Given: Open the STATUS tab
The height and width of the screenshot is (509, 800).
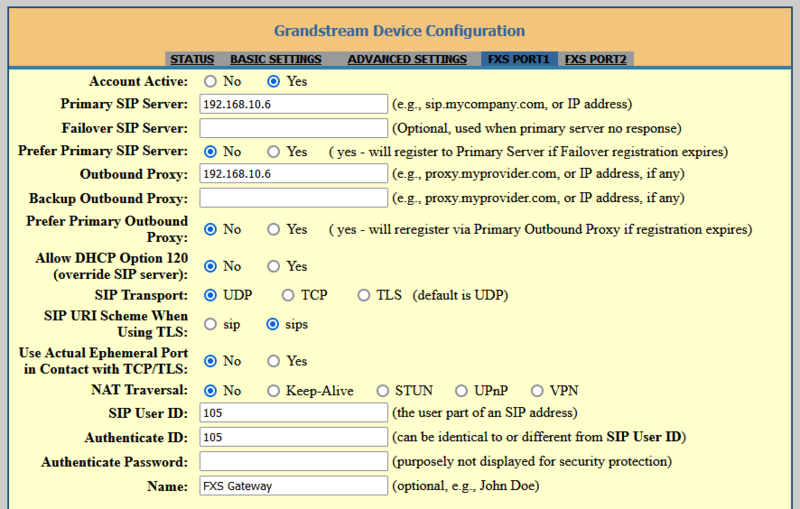Looking at the screenshot, I should (192, 59).
